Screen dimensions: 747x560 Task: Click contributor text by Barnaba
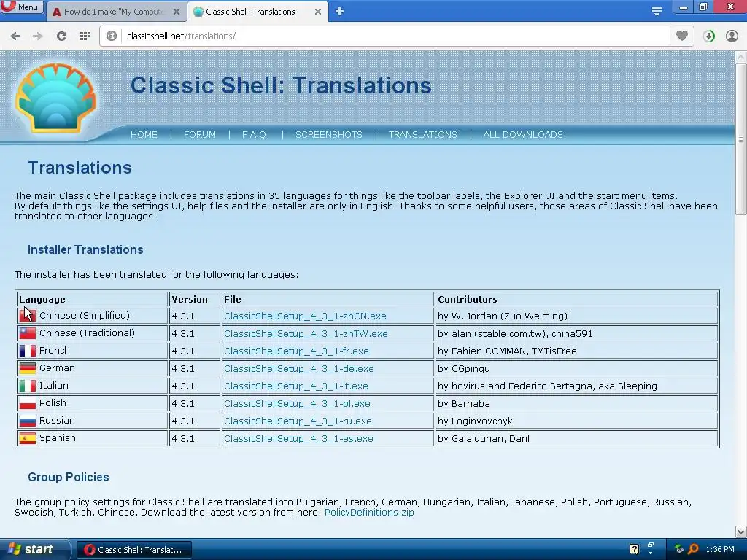click(463, 404)
